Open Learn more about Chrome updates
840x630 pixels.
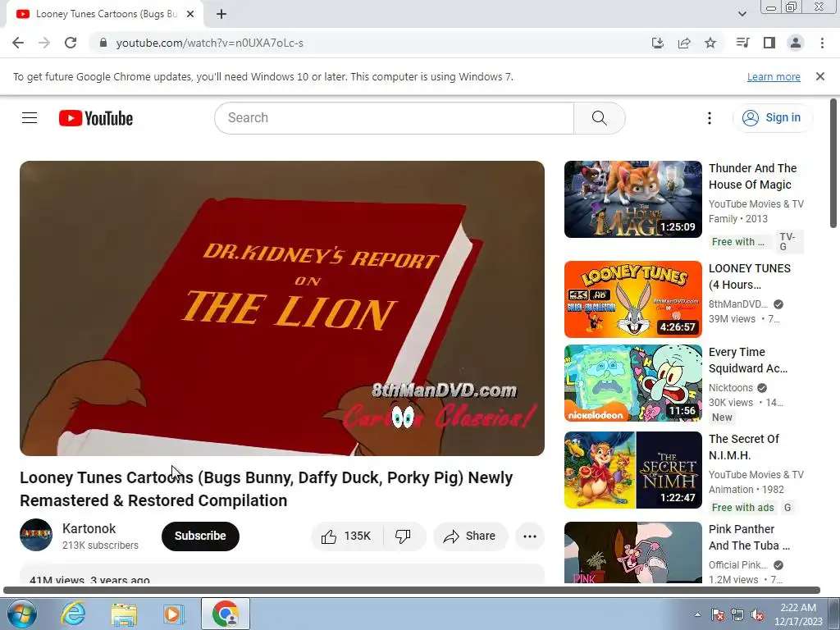(774, 76)
